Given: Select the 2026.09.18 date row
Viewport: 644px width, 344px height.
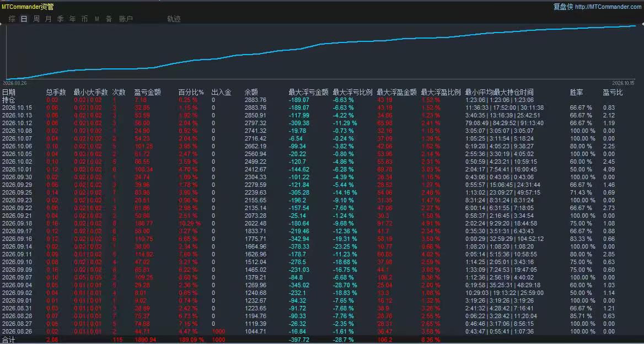Looking at the screenshot, I should [x=17, y=223].
